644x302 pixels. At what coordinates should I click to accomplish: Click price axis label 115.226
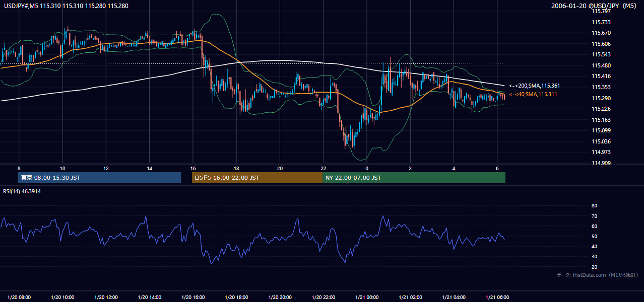pos(600,109)
